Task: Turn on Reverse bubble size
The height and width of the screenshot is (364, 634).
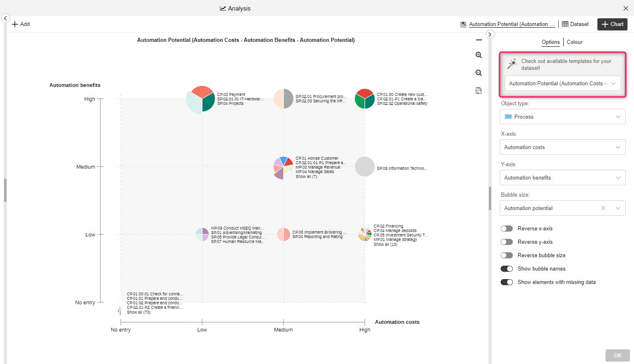Action: [507, 256]
